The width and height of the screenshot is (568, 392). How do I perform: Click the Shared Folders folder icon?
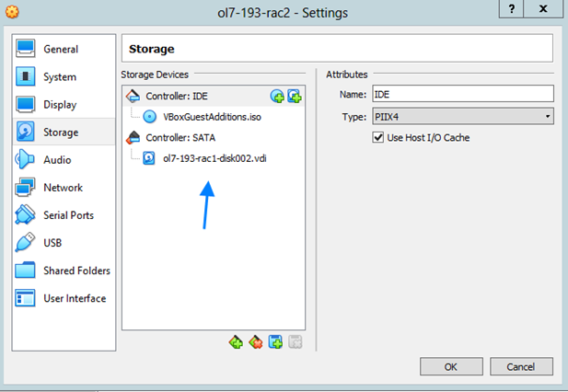click(x=25, y=270)
